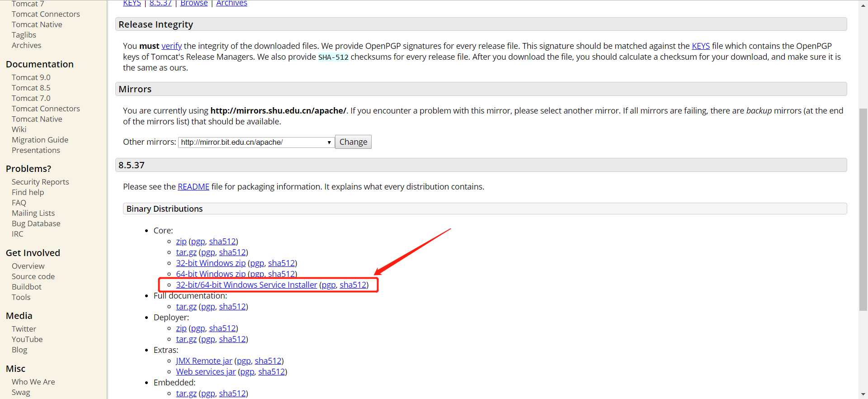Screen dimensions: 868x399
Task: Open Find help in sidebar
Action: click(28, 192)
